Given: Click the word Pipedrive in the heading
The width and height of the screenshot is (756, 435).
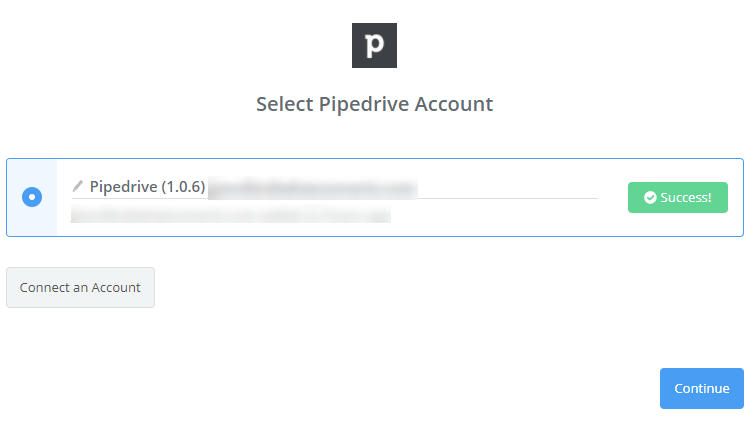Looking at the screenshot, I should tap(364, 104).
